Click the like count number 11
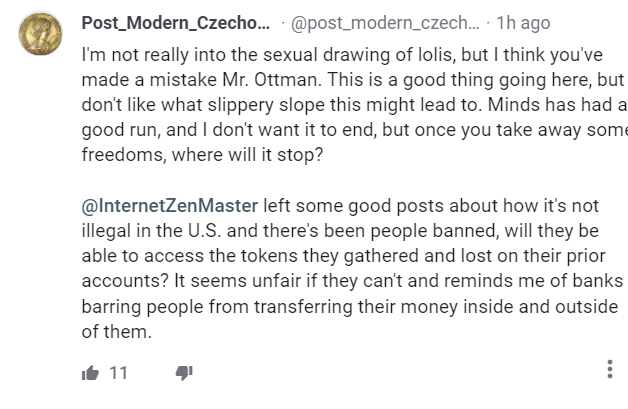Viewport: 628px width, 409px height. tap(118, 373)
